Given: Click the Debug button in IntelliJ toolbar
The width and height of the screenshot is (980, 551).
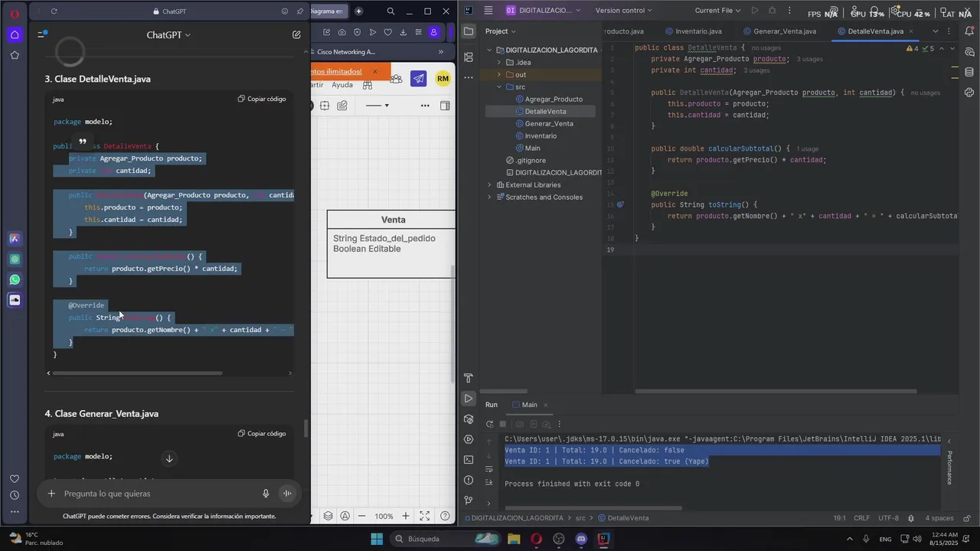Looking at the screenshot, I should 772,11.
